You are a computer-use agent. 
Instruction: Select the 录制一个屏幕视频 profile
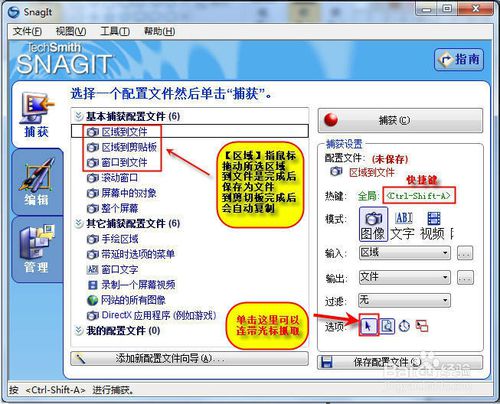coord(138,285)
